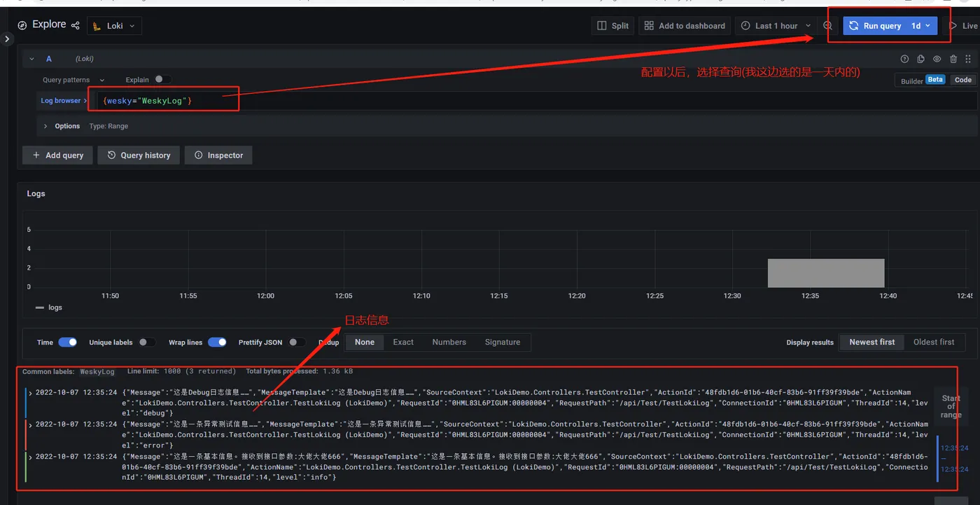Viewport: 980px width, 505px height.
Task: Open the Last 1 hour time picker
Action: tap(776, 26)
